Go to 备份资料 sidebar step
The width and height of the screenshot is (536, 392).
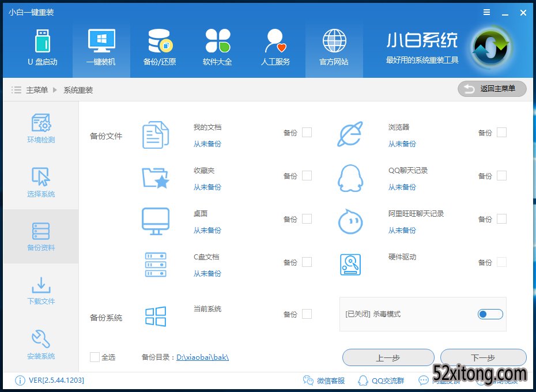(41, 237)
